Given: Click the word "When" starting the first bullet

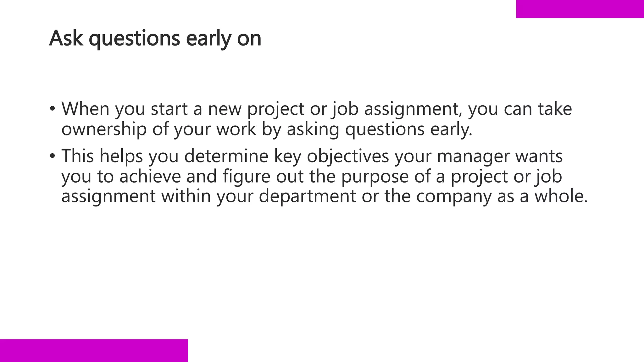Looking at the screenshot, I should tap(85, 109).
